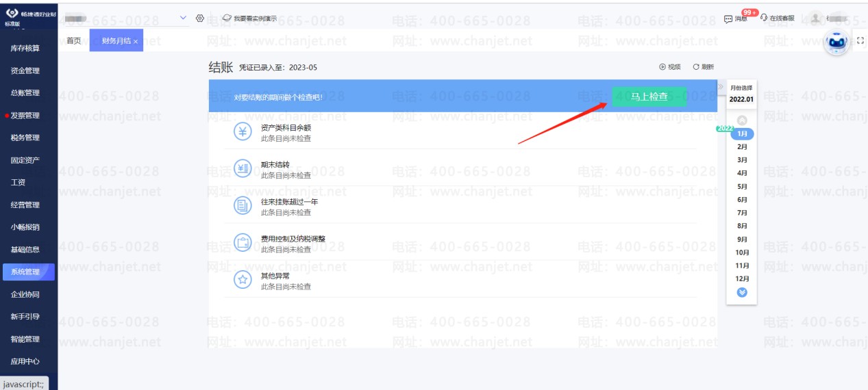Click the 资产类科目余额 yen icon
Viewport: 868px width, 390px height.
coord(243,131)
